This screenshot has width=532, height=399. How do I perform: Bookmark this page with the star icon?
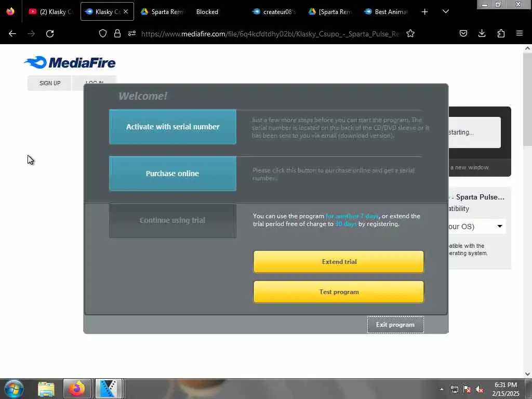[x=410, y=33]
